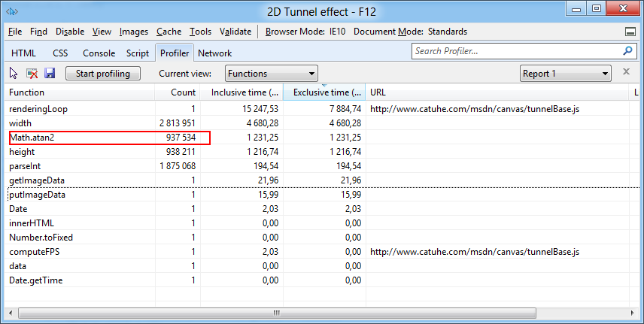Select the putImageData function row
Viewport: 644px width, 324px height.
tap(321, 195)
